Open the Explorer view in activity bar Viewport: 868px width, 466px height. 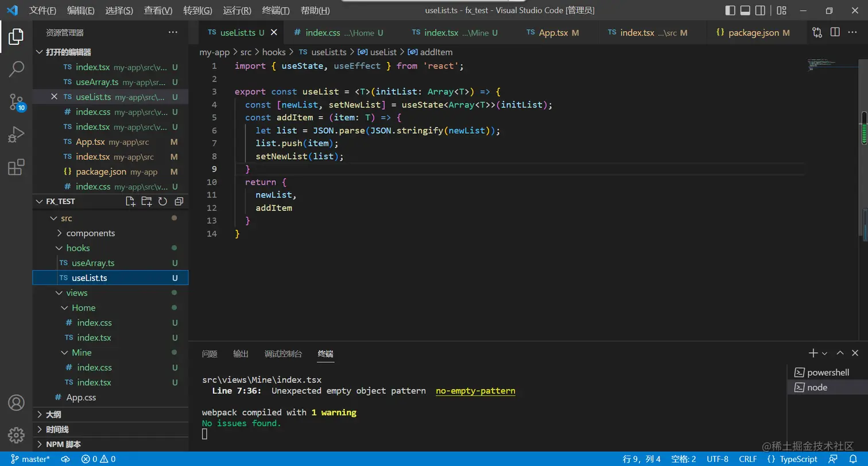(16, 37)
